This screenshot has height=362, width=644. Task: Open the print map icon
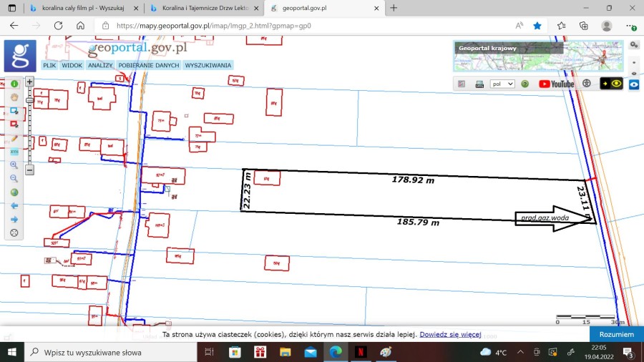pyautogui.click(x=480, y=84)
